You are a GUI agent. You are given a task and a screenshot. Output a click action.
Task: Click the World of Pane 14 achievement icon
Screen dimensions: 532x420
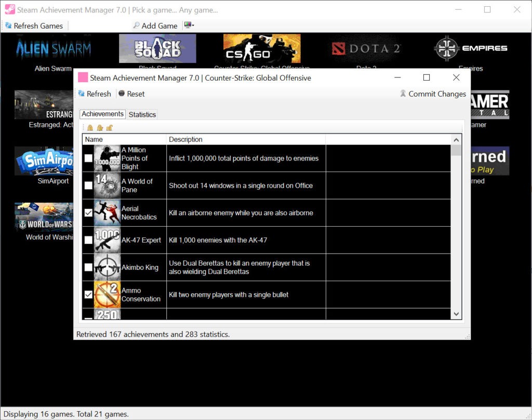107,186
